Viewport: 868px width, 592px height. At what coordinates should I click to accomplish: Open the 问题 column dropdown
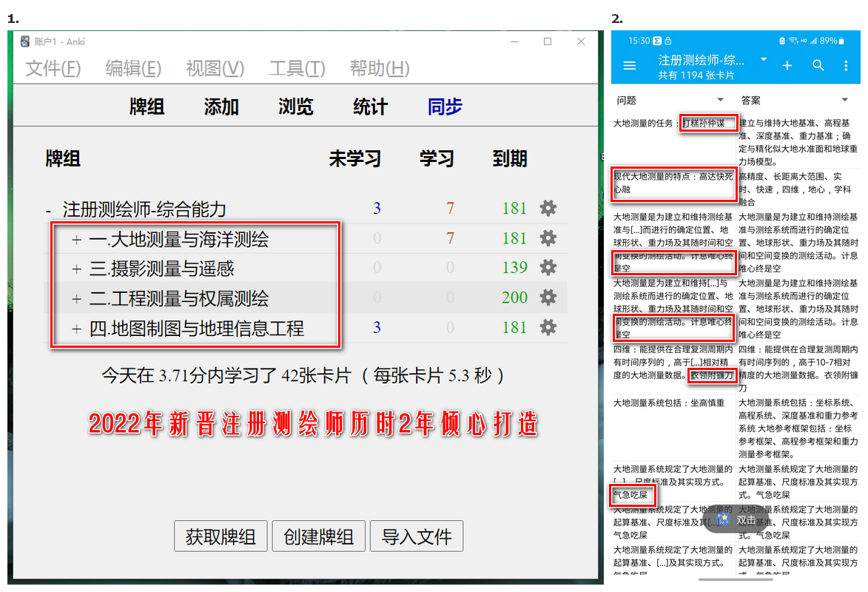720,100
